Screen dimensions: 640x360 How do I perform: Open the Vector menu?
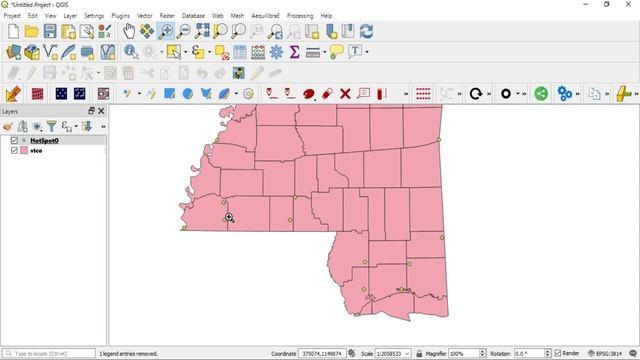tap(144, 16)
